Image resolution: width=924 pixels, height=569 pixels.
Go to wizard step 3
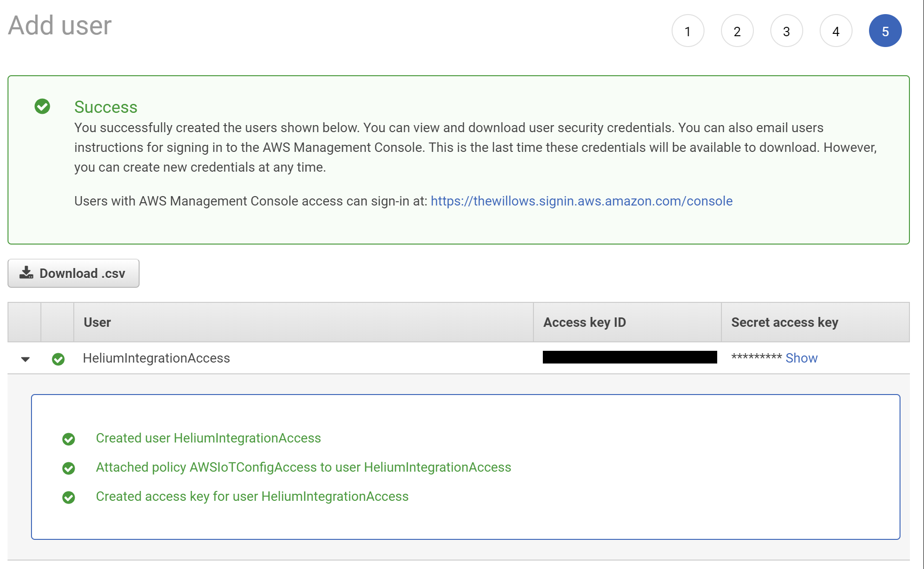coord(786,31)
